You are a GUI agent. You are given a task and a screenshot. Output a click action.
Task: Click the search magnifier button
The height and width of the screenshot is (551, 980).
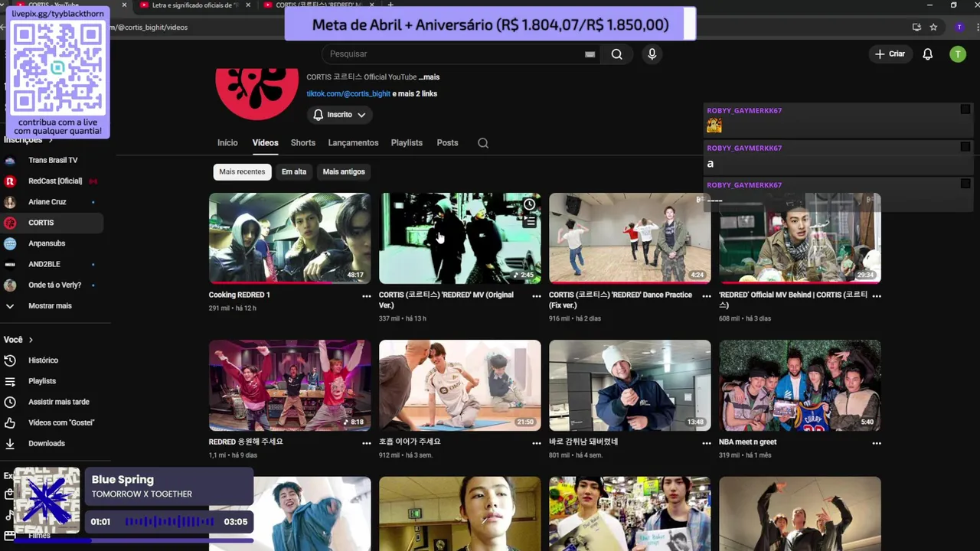(616, 54)
